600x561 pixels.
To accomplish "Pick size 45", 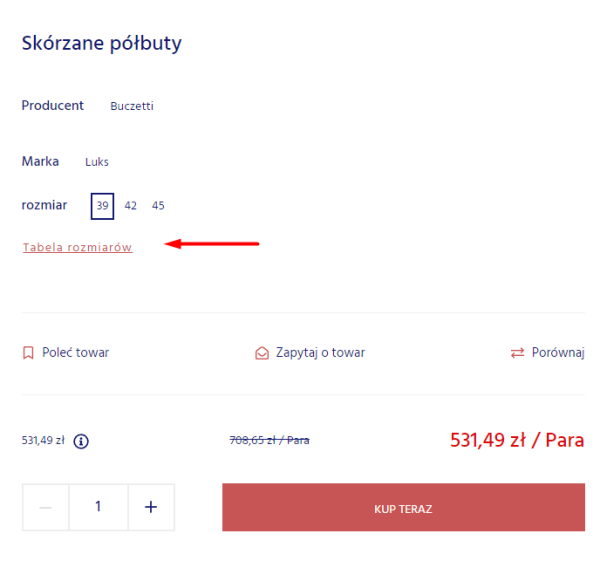I will pyautogui.click(x=158, y=206).
